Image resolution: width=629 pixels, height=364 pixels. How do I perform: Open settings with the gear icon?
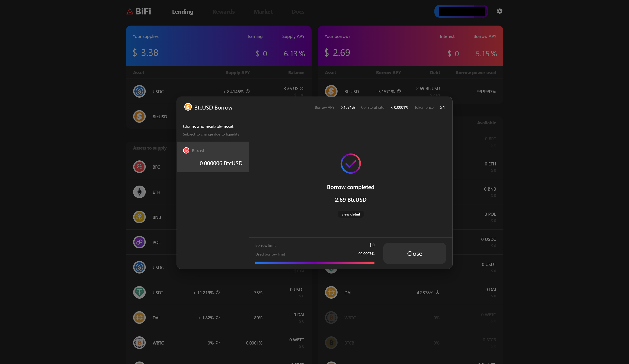pos(499,12)
